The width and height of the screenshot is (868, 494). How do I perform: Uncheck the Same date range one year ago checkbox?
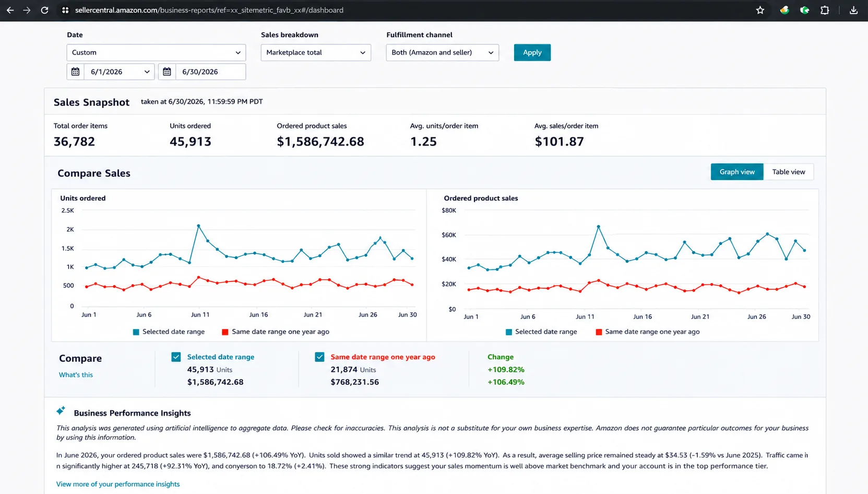319,357
